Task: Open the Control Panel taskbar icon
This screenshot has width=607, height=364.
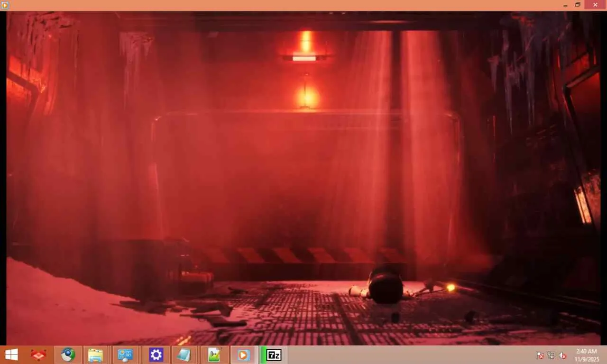Action: (x=126, y=355)
